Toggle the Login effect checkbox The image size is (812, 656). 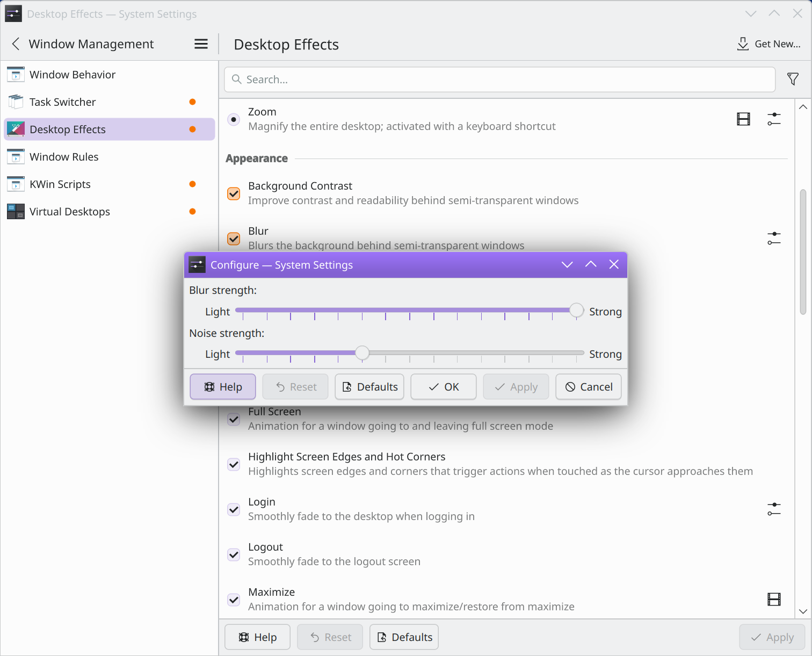[x=234, y=509]
